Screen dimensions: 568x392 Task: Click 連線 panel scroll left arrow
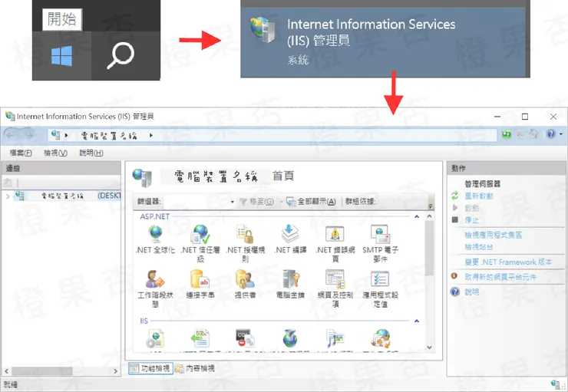tap(6, 371)
